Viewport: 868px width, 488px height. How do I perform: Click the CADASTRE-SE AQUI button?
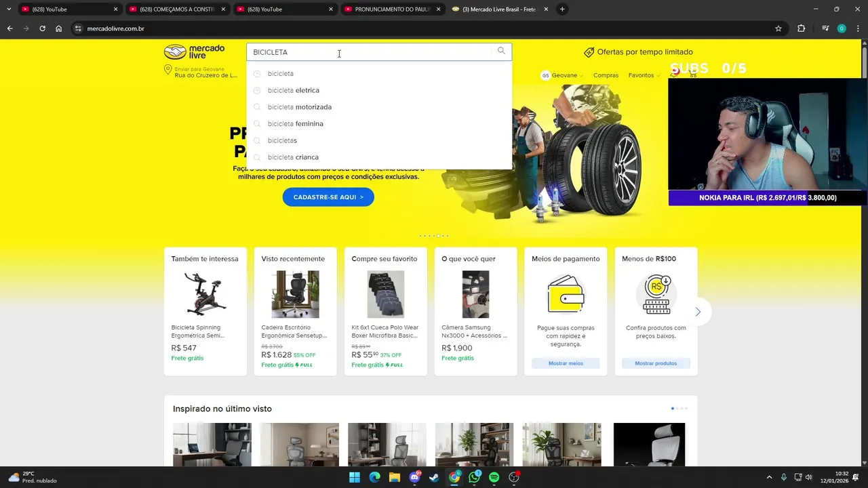(328, 197)
